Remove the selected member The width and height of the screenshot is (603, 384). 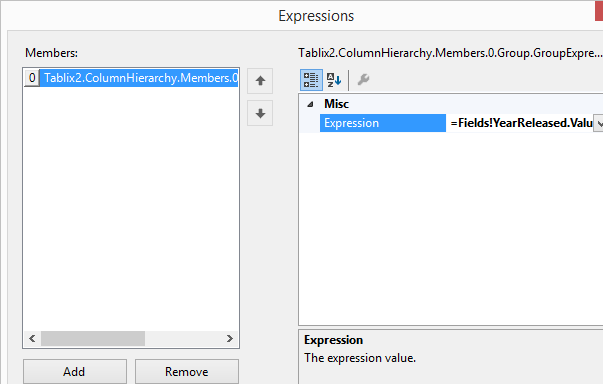pos(187,372)
